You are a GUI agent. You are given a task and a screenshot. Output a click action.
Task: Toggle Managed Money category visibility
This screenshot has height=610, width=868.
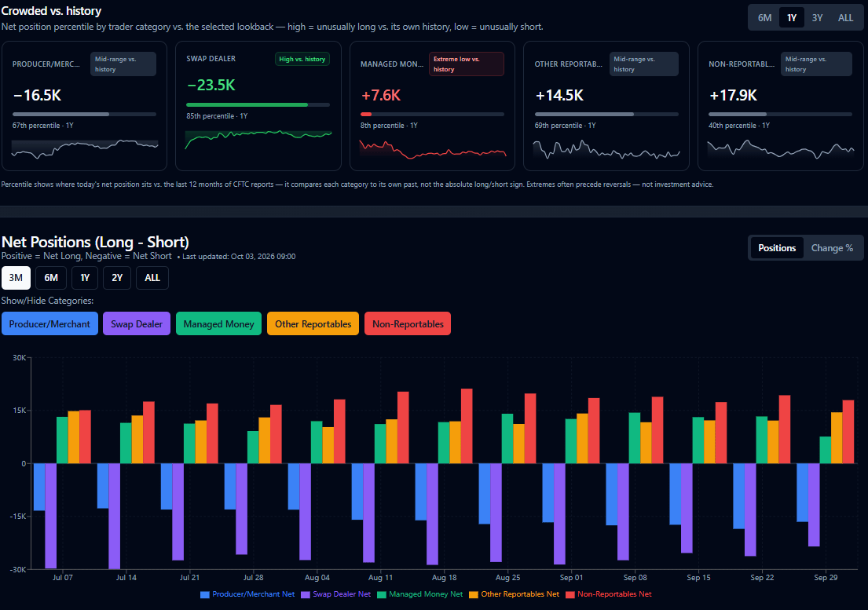point(218,323)
